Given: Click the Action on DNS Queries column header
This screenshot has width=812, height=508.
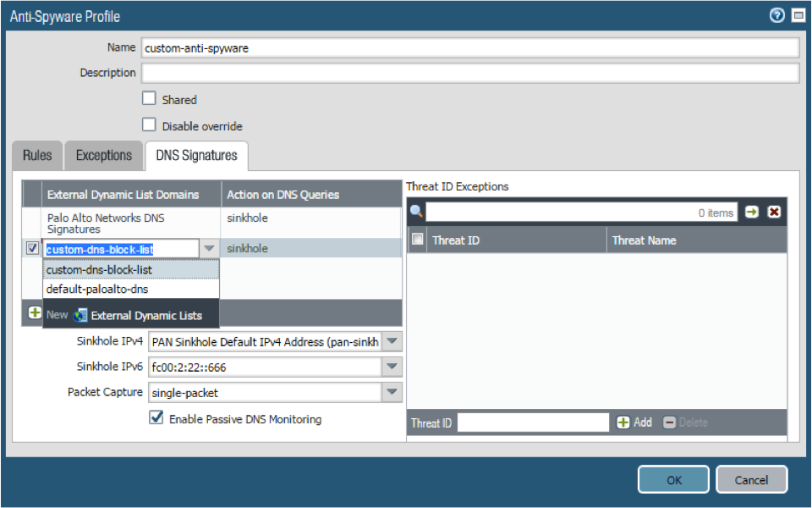Looking at the screenshot, I should [311, 195].
